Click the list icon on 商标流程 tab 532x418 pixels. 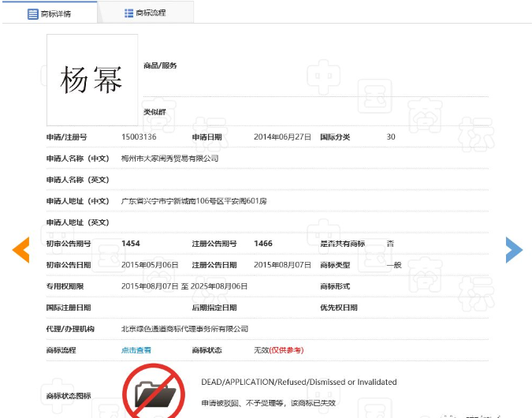point(128,13)
